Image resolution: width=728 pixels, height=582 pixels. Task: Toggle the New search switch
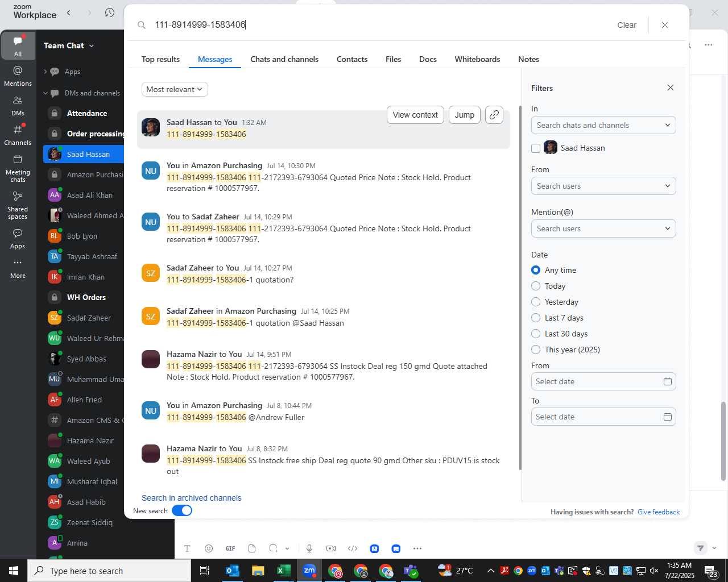click(182, 510)
